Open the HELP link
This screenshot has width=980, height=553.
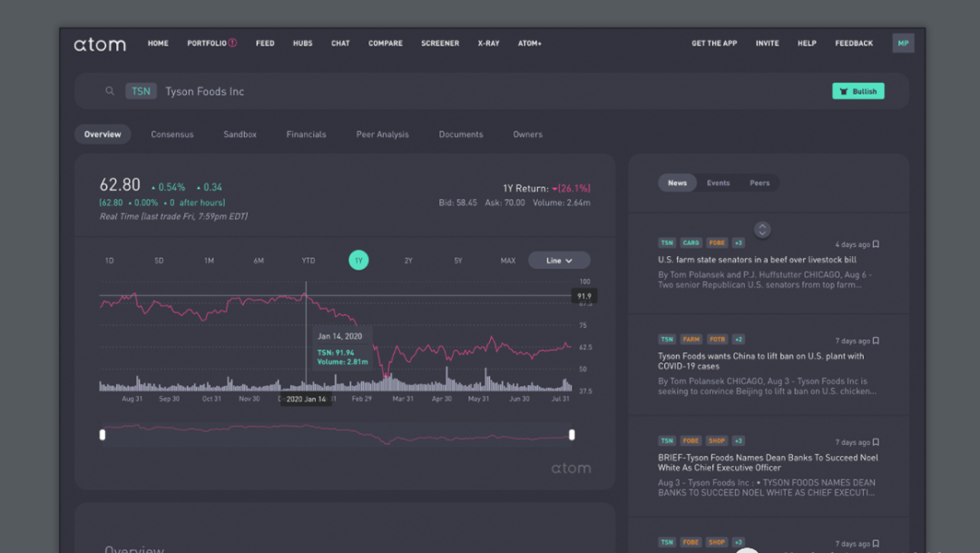[x=807, y=44]
